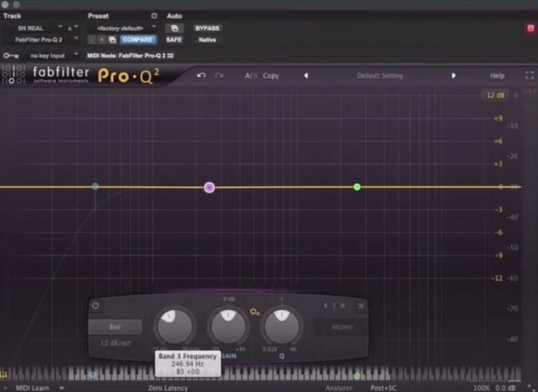Click the FabFilter logo icon
Screen dimensions: 538x392
13,74
